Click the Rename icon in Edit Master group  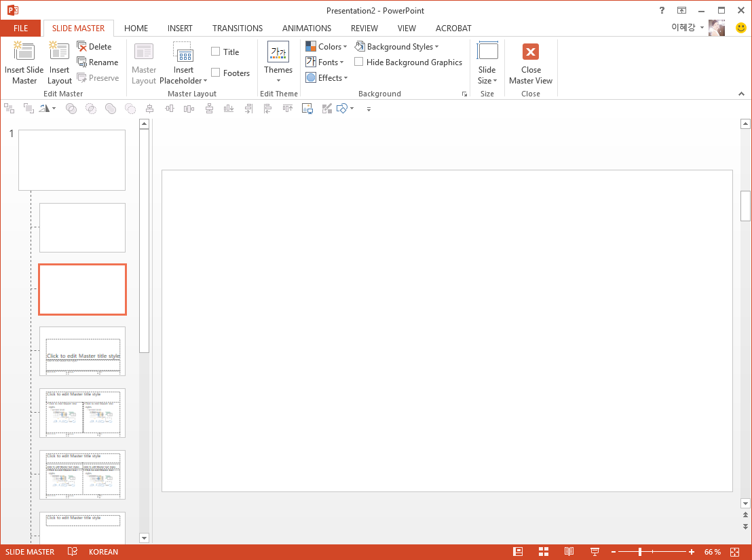pos(98,62)
